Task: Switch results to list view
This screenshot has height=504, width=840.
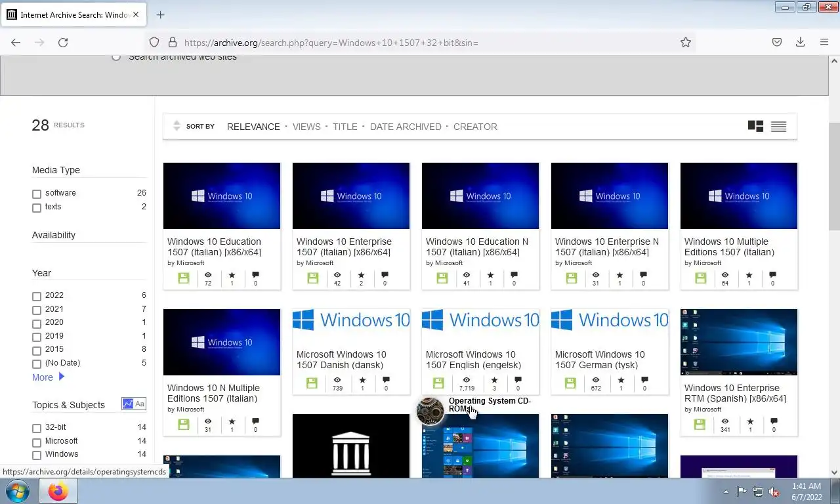Action: pos(778,126)
